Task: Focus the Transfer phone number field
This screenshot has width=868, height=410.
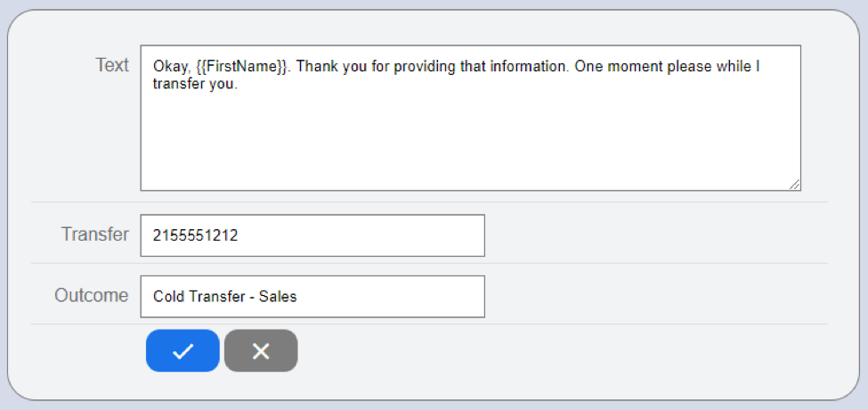Action: [312, 235]
